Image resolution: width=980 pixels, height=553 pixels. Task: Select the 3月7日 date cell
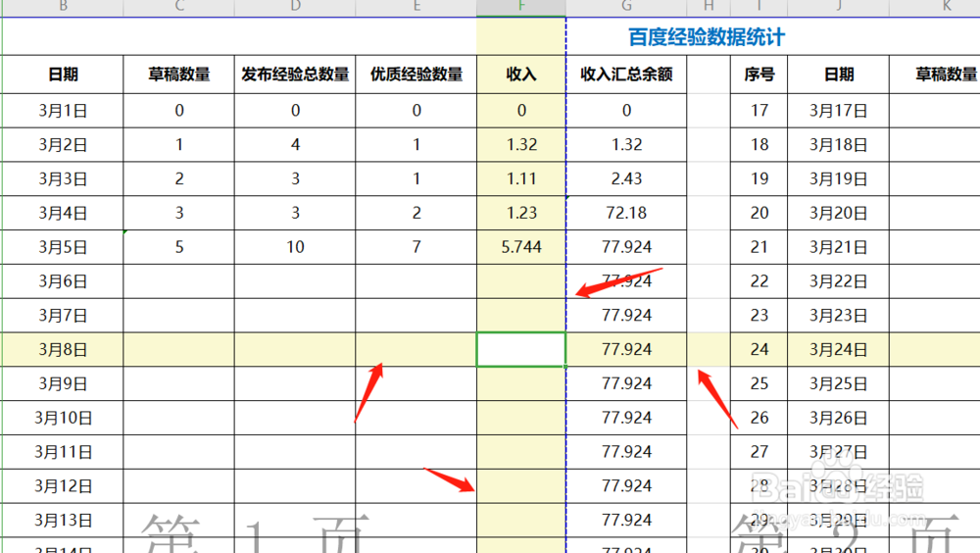pos(63,316)
